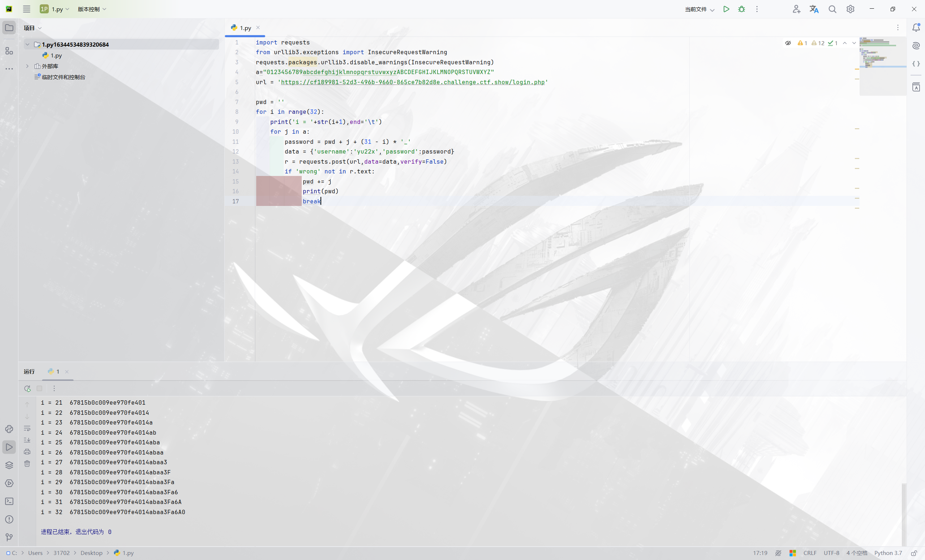This screenshot has width=925, height=560.
Task: Open Python Console tool window icon
Action: click(x=9, y=429)
